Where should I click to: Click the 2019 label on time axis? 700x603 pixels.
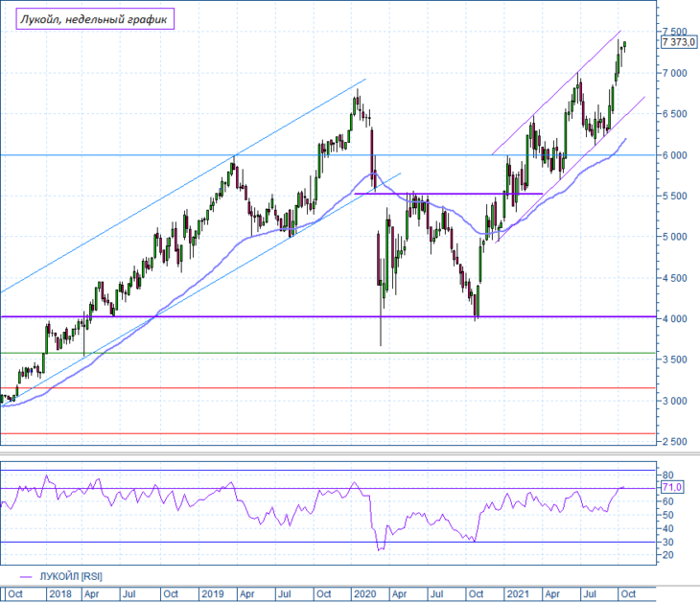(x=213, y=594)
